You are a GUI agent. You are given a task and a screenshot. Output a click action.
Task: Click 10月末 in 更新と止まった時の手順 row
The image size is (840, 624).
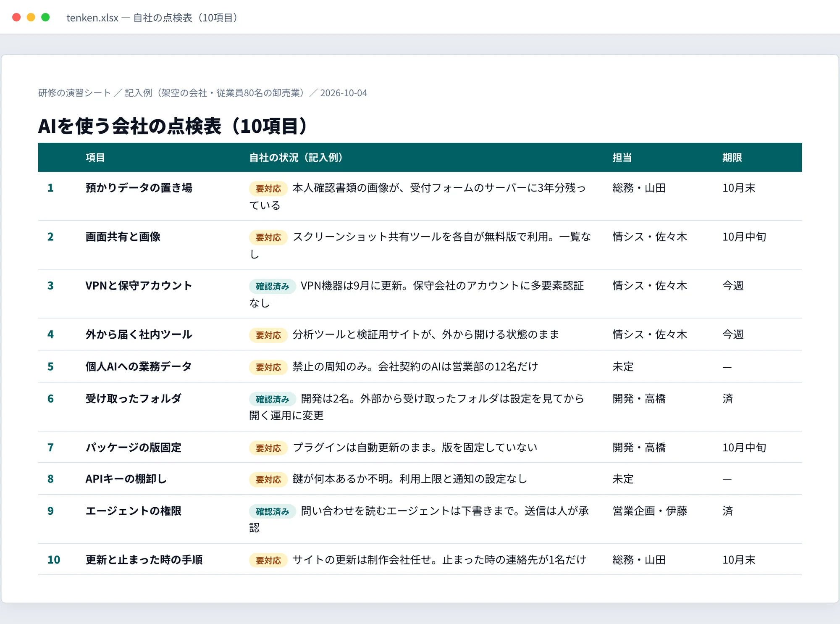click(739, 560)
